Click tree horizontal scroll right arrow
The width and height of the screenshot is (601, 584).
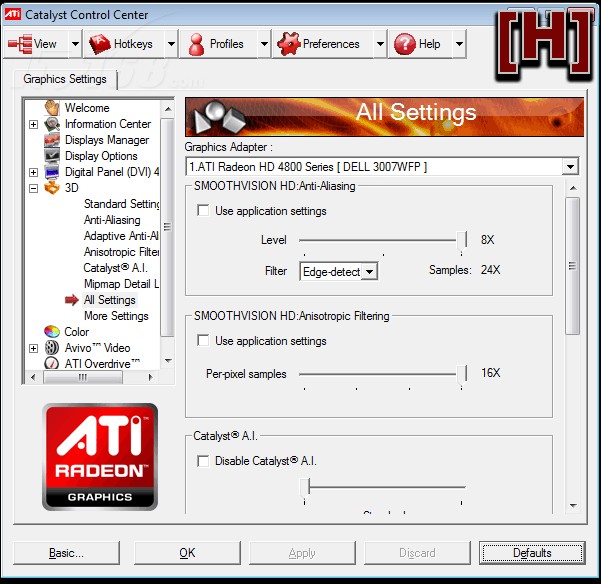tap(151, 377)
